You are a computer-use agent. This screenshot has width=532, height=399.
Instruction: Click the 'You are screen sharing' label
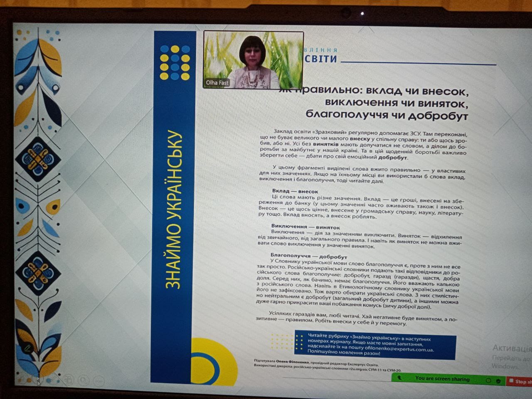(x=442, y=379)
